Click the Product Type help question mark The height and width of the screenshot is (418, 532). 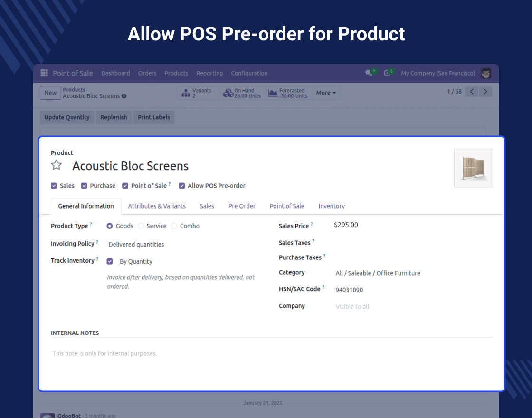(x=91, y=224)
